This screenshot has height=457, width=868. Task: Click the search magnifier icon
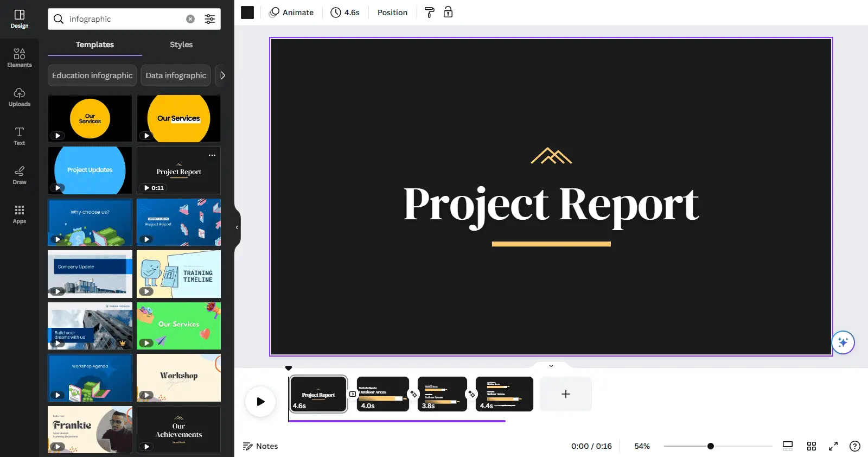tap(59, 19)
